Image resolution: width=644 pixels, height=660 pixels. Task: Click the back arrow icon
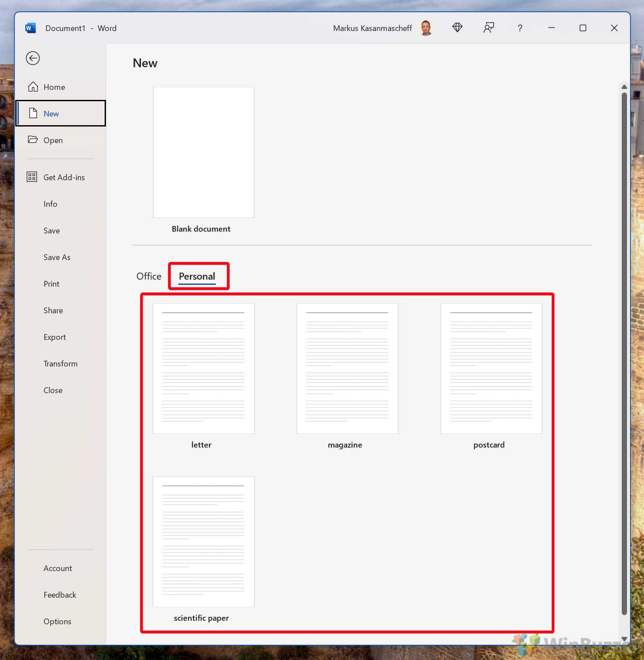click(33, 58)
